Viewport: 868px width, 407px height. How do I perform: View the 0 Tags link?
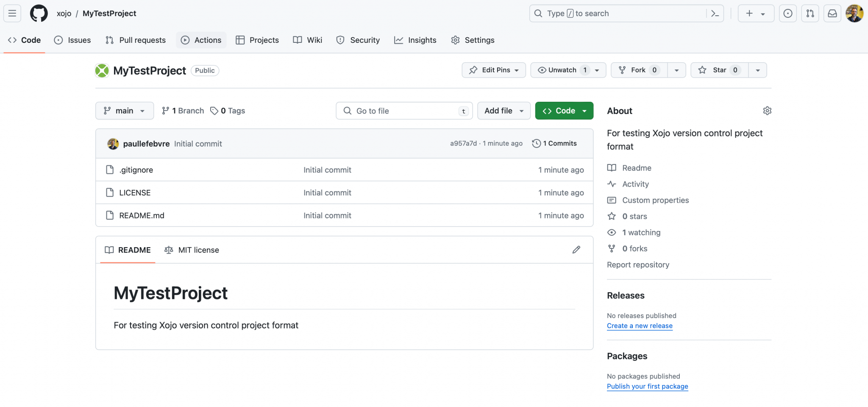click(x=228, y=111)
